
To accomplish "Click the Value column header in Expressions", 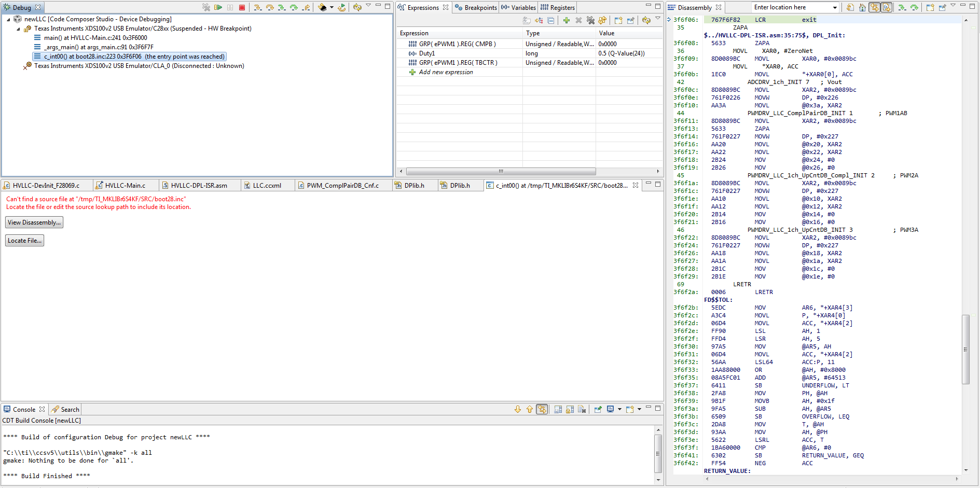I will tap(629, 33).
